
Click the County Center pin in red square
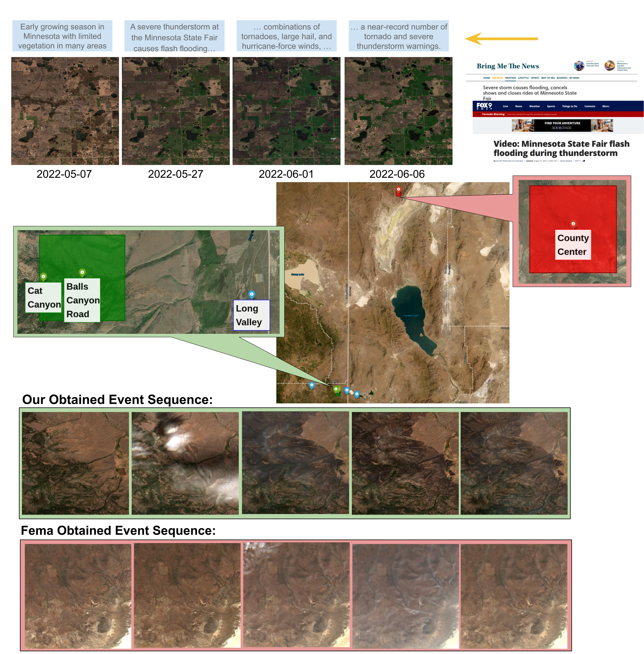[573, 224]
